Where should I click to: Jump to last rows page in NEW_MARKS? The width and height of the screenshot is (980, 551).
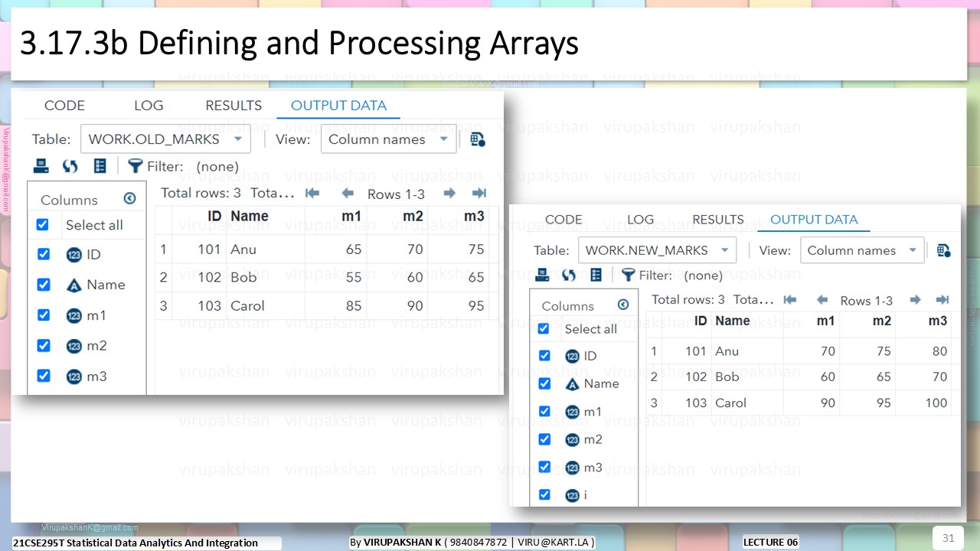(942, 300)
